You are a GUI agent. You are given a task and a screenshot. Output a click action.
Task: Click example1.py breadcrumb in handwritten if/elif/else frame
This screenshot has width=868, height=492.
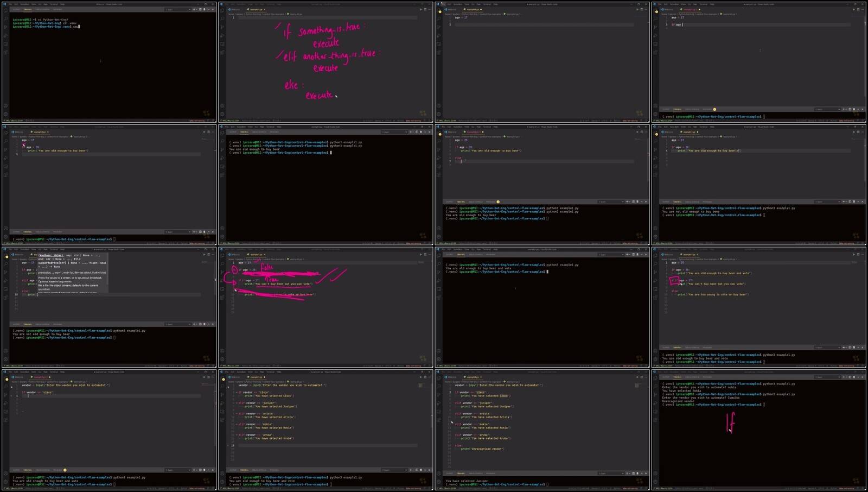[296, 14]
